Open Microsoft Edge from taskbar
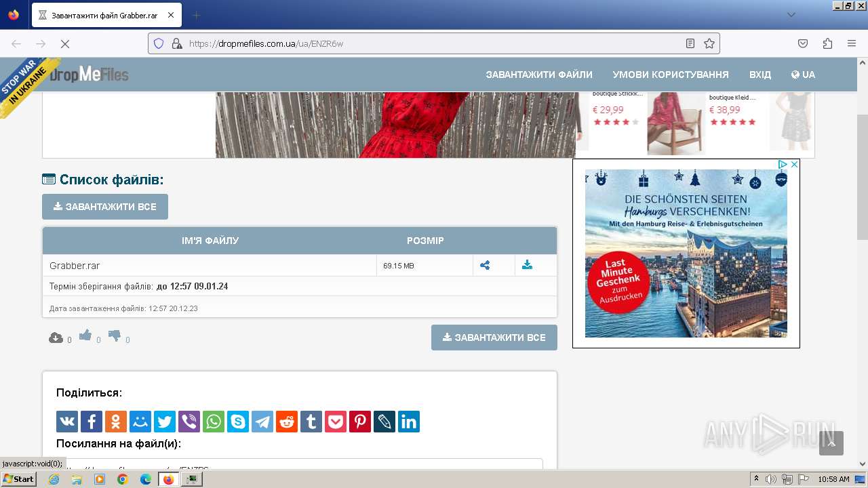This screenshot has height=488, width=868. click(146, 479)
